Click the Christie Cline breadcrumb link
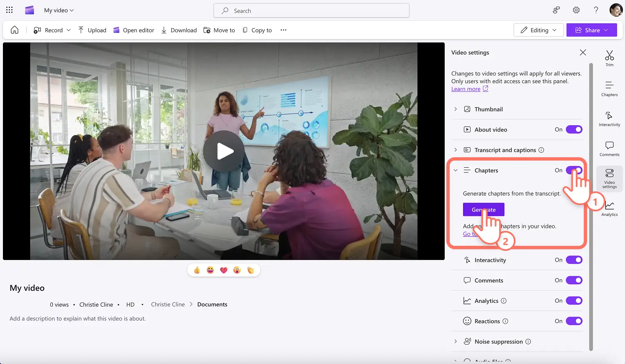625x364 pixels. (168, 305)
